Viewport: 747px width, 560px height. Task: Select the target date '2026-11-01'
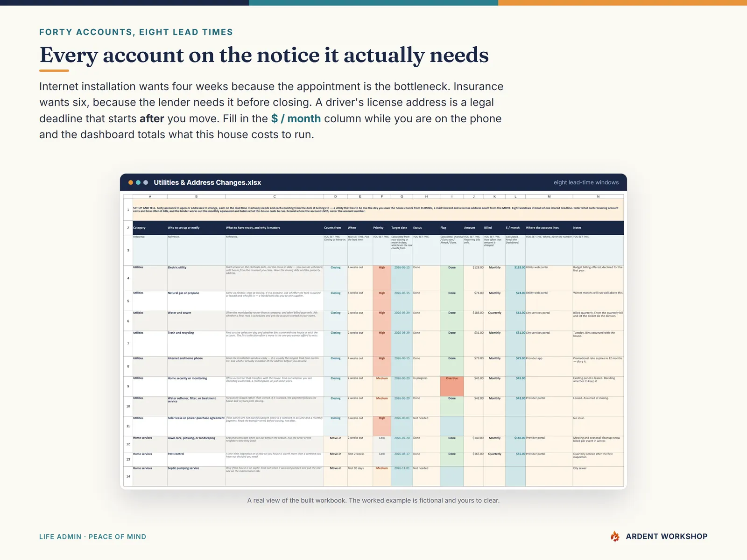[402, 476]
